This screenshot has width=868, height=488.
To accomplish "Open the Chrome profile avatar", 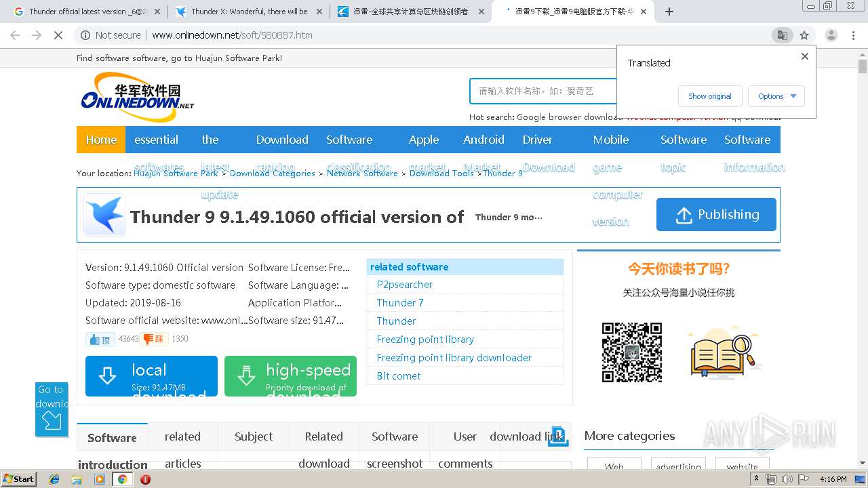I will 831,35.
